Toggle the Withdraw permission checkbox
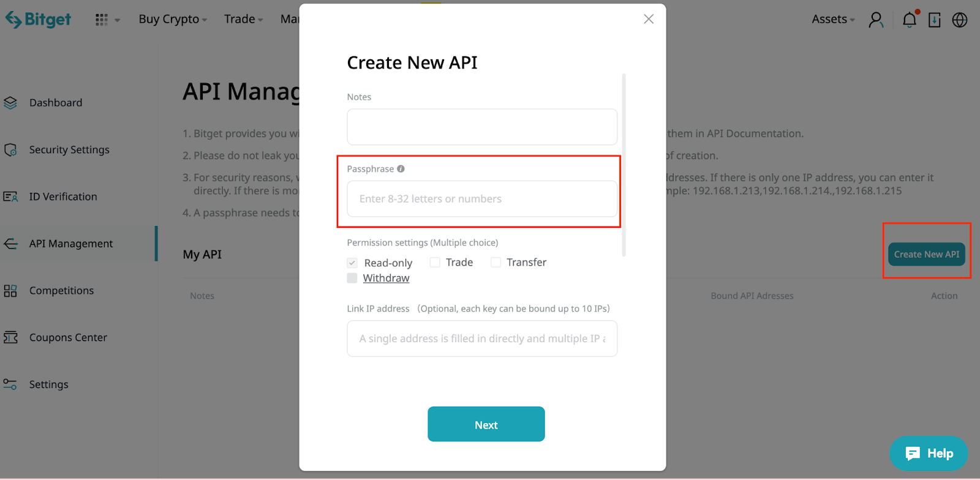The height and width of the screenshot is (480, 980). pos(352,278)
